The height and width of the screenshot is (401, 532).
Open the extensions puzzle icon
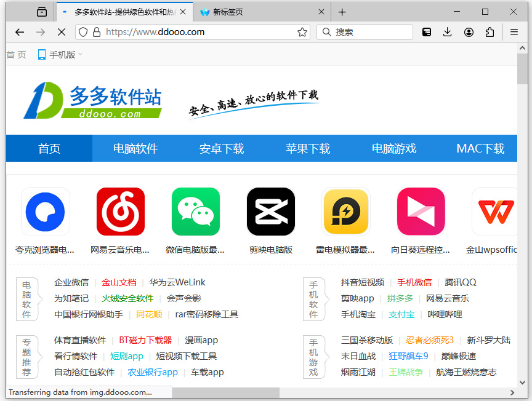[x=490, y=32]
